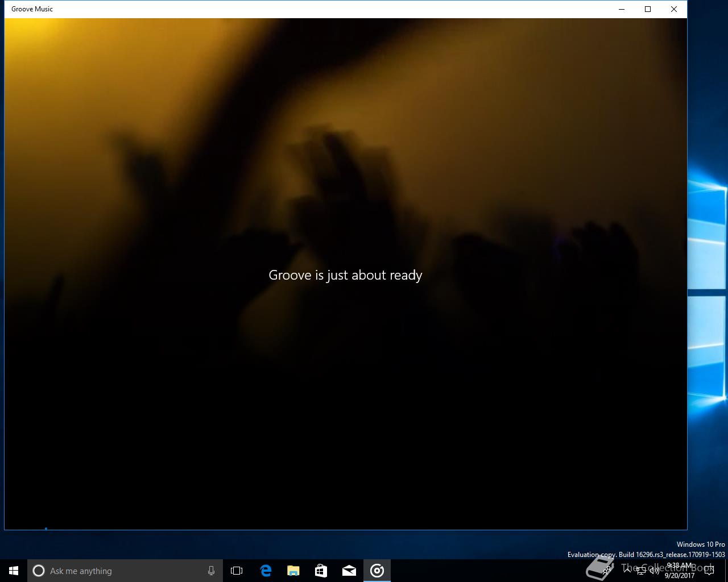728x582 pixels.
Task: Activate the Cortana microphone icon
Action: click(211, 571)
